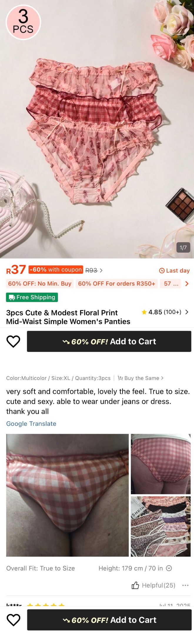This screenshot has width=194, height=644.
Task: Open the review photo of stacked packaged items
Action: click(160, 526)
